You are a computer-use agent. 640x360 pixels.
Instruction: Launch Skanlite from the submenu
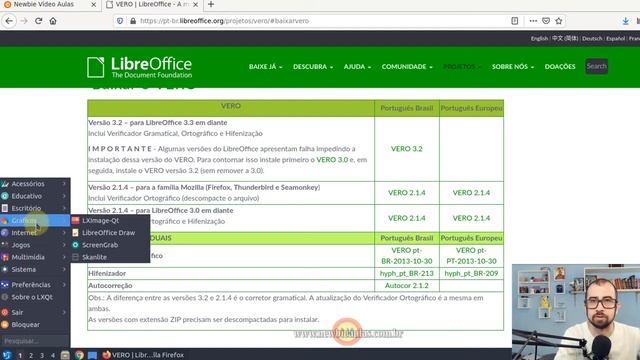[x=110, y=257]
